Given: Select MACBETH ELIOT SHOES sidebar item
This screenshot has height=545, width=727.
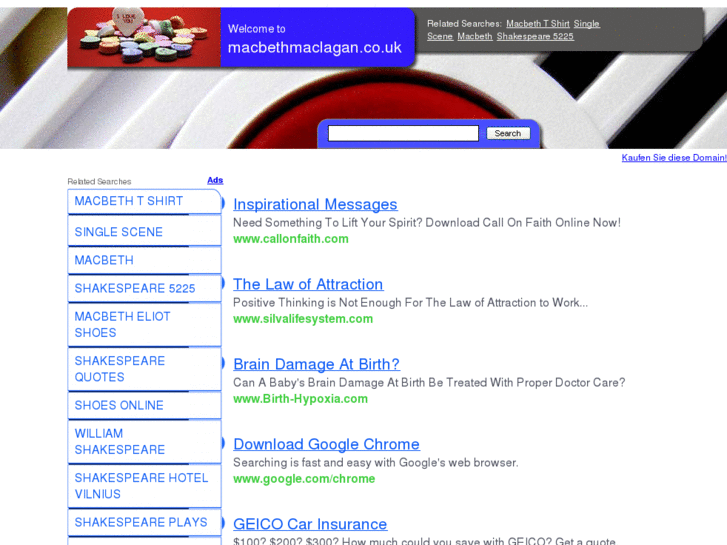Looking at the screenshot, I should coord(144,325).
